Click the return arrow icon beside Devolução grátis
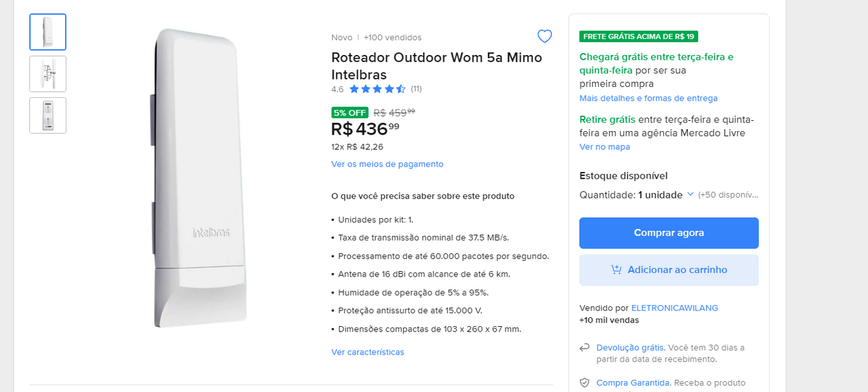This screenshot has width=868, height=392. tap(584, 347)
